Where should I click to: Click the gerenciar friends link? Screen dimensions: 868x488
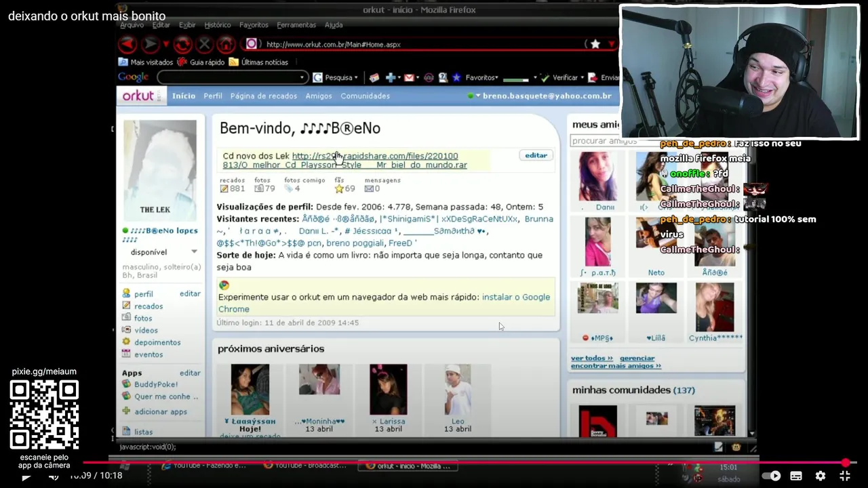[x=637, y=358]
